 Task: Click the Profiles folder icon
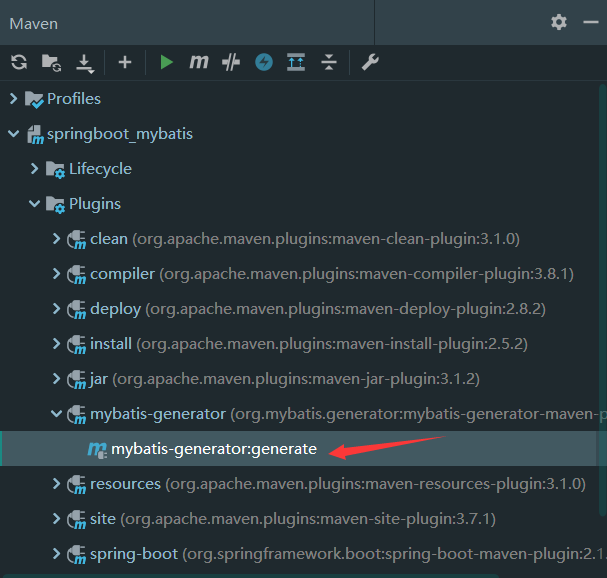click(34, 99)
